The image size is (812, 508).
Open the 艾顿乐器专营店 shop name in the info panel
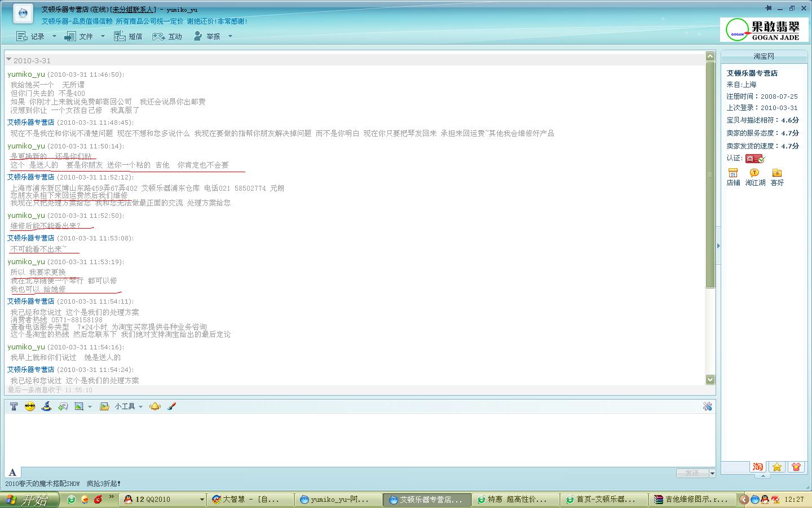(x=752, y=73)
